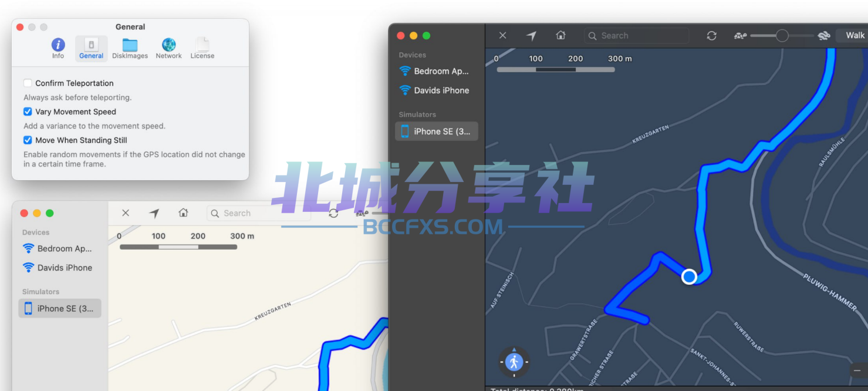868x391 pixels.
Task: Click the home icon in the light map window
Action: 184,213
